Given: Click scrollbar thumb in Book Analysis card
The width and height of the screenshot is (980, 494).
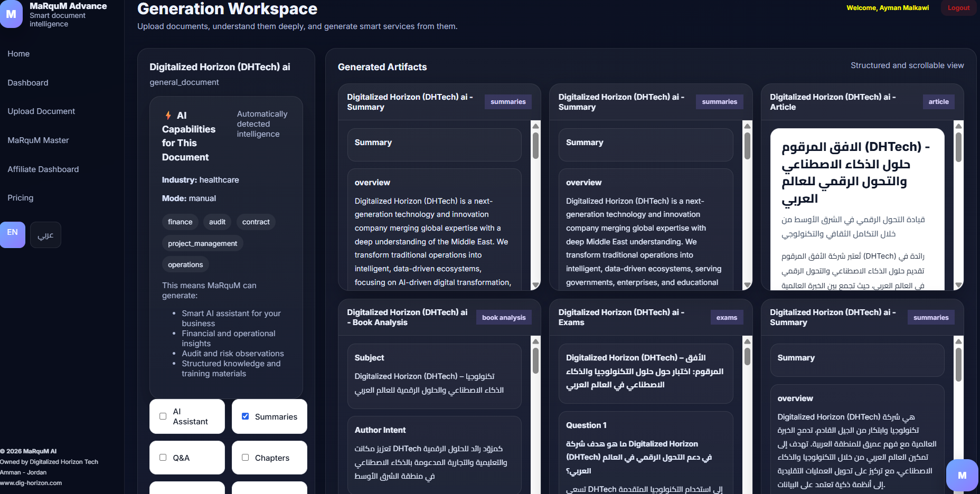Looking at the screenshot, I should (536, 360).
